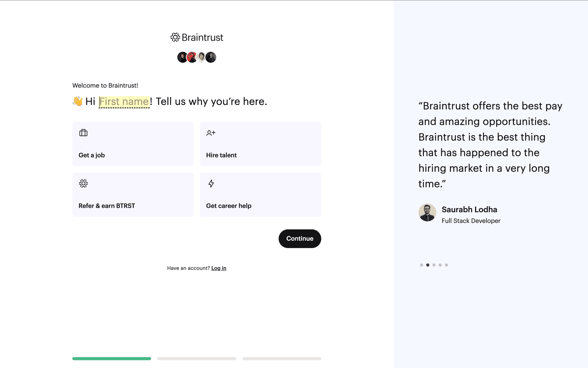Click the add-person icon on Hire talent

coord(211,133)
